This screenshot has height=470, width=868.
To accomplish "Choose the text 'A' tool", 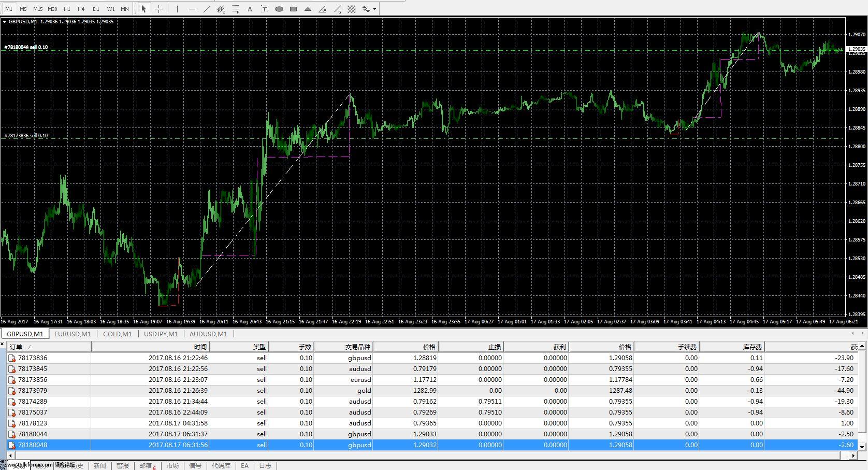I will click(x=250, y=9).
